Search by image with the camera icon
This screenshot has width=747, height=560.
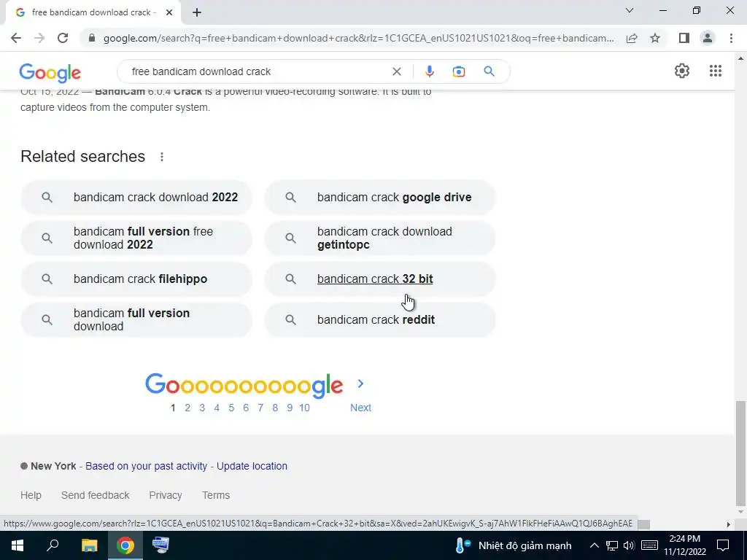click(458, 71)
